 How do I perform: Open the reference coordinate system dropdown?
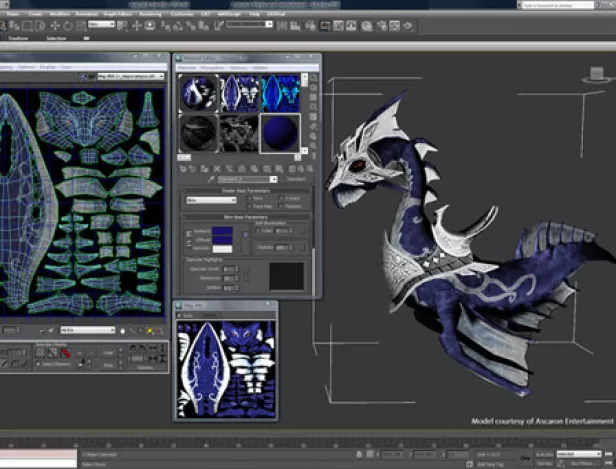pos(101,24)
